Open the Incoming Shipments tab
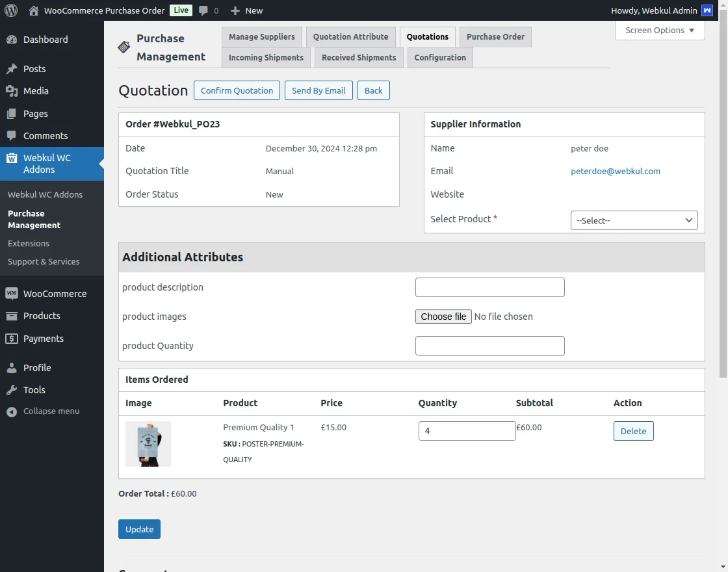The image size is (728, 572). coord(266,58)
